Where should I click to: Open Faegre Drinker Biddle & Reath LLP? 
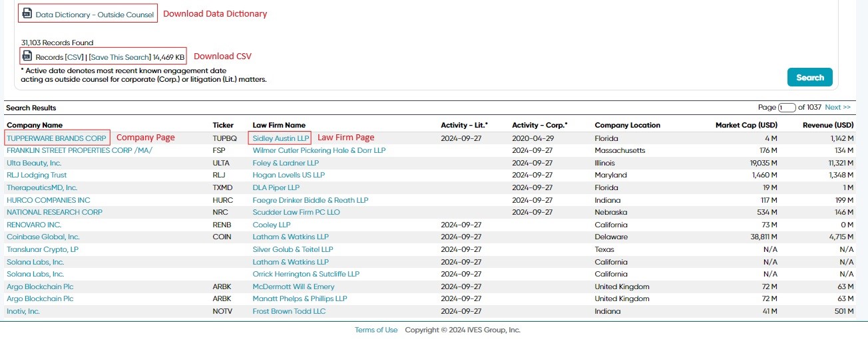click(x=310, y=200)
